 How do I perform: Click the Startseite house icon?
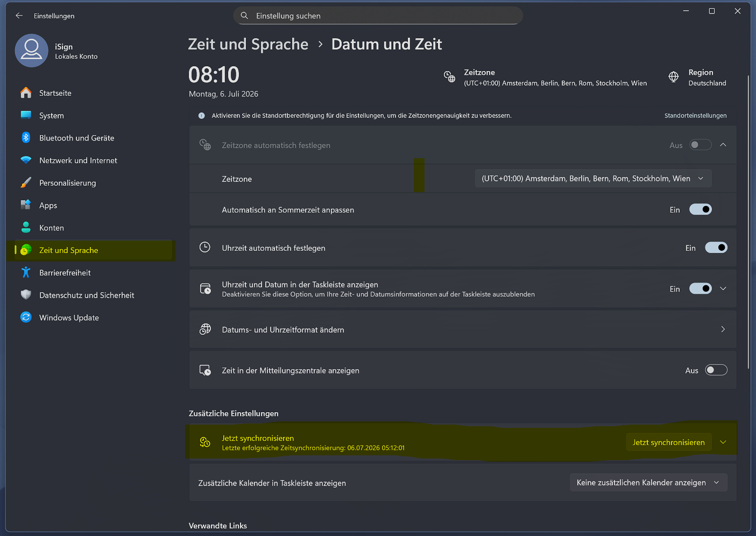point(26,93)
